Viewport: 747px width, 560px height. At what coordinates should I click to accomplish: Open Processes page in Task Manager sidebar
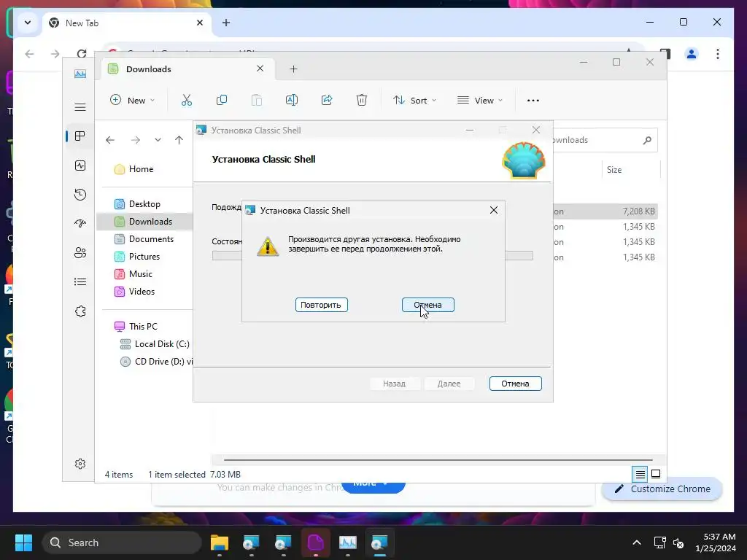click(80, 136)
